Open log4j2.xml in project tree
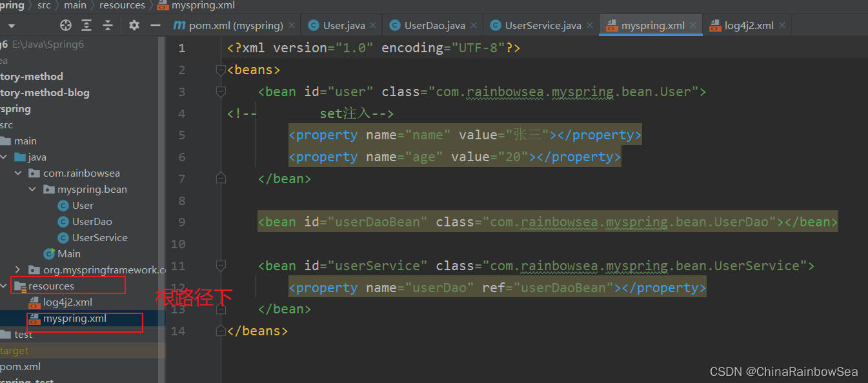The image size is (868, 383). pos(68,302)
